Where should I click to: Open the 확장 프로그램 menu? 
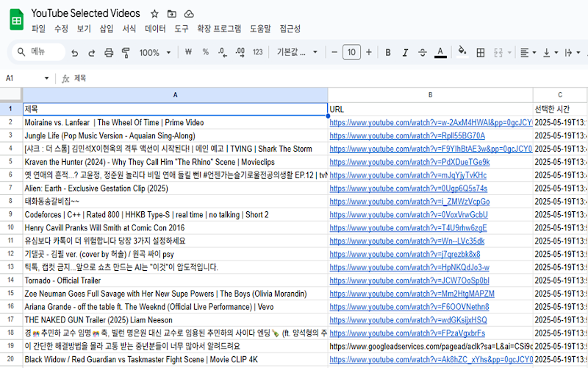219,29
